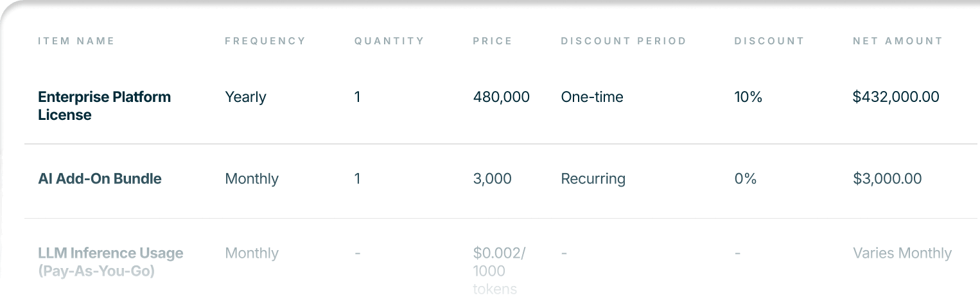This screenshot has height=302, width=980.
Task: Select the $0.002/1000 tokens price cell
Action: pos(499,271)
